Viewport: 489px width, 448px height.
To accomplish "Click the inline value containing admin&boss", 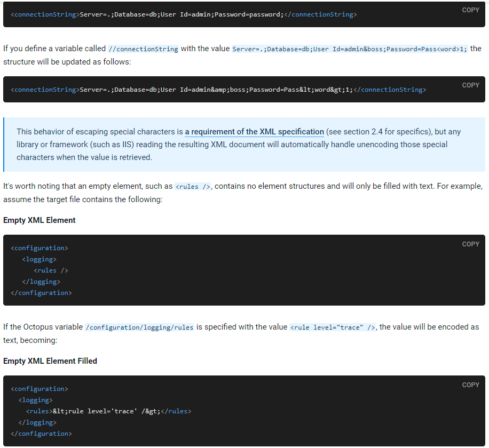I will (x=350, y=49).
